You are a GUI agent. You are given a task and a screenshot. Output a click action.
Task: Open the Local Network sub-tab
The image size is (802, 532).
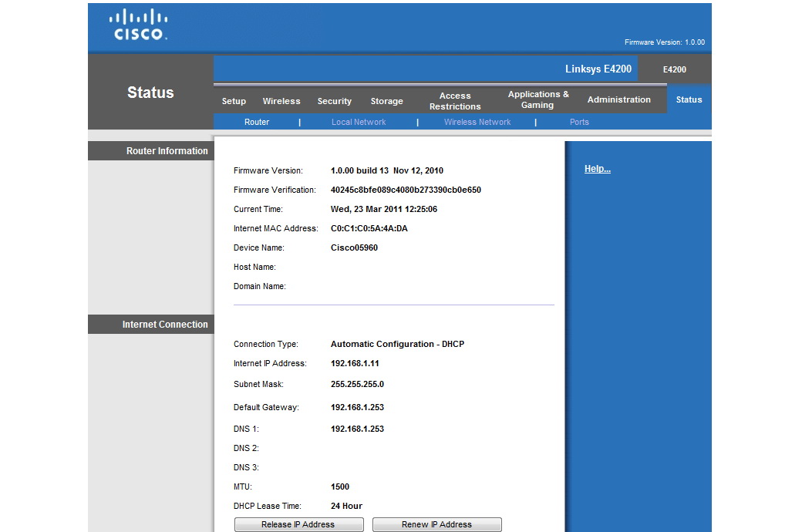click(359, 122)
